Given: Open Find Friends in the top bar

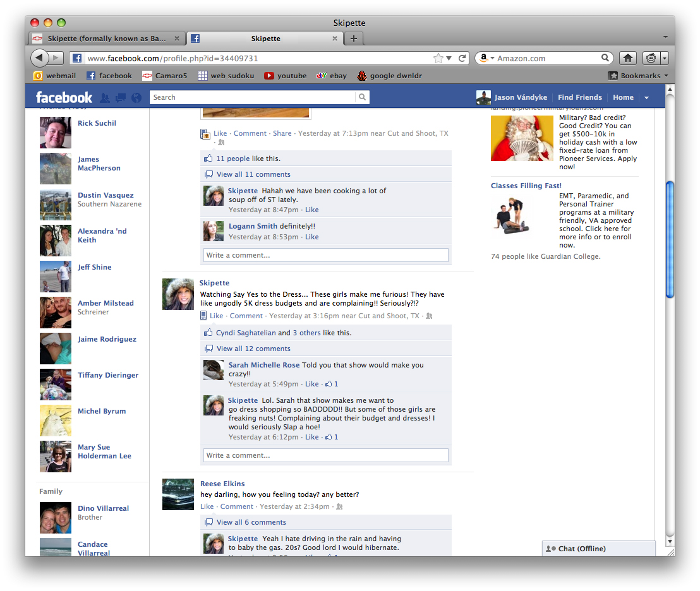Looking at the screenshot, I should (579, 97).
